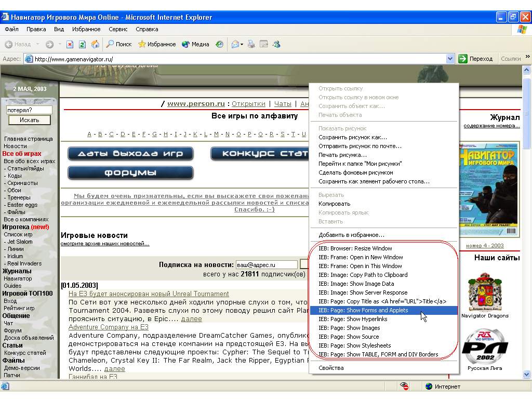This screenshot has height=399, width=532.
Task: Open the 'Скриншоты' sidebar link
Action: pyautogui.click(x=22, y=183)
